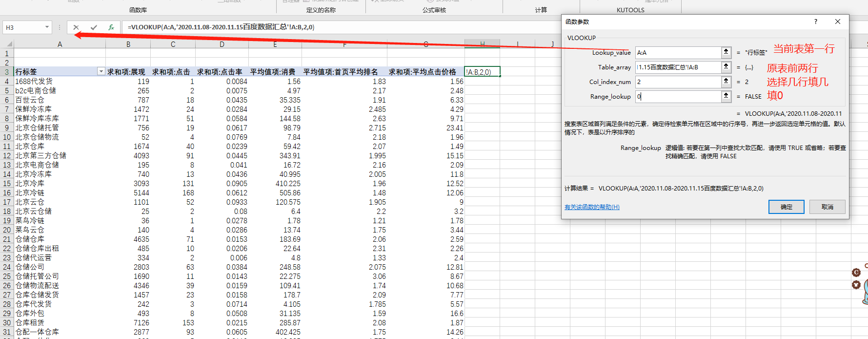Click the Table_array range selector icon
The height and width of the screenshot is (339, 868).
coord(726,67)
